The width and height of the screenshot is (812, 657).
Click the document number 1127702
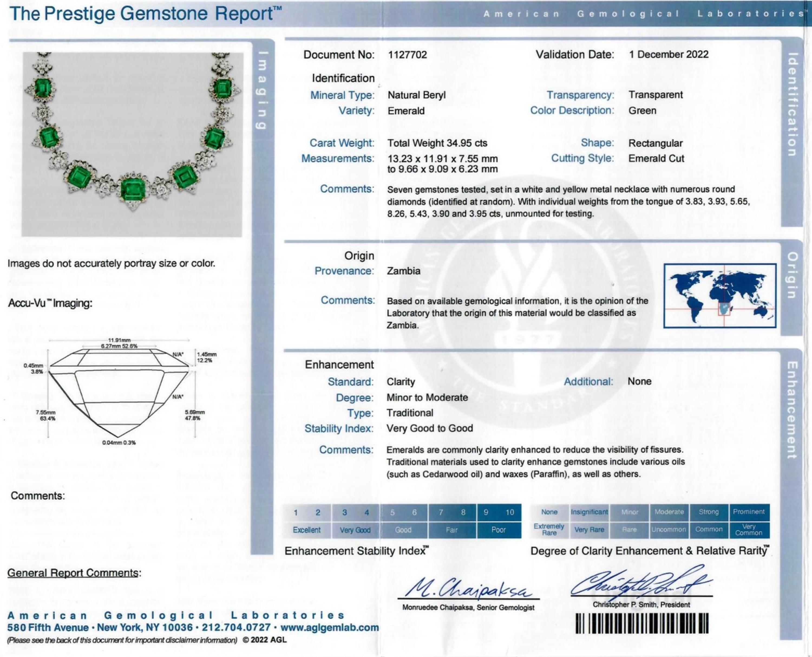(407, 55)
